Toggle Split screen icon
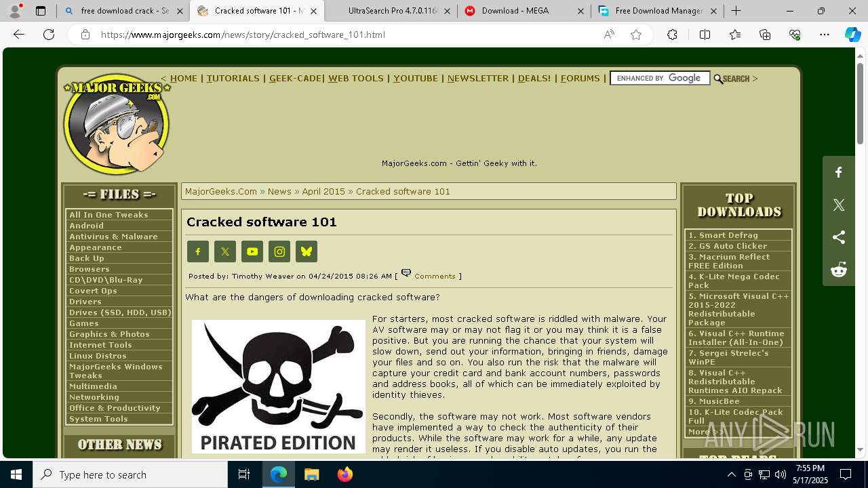Screen dimensions: 868x488 tap(705, 35)
